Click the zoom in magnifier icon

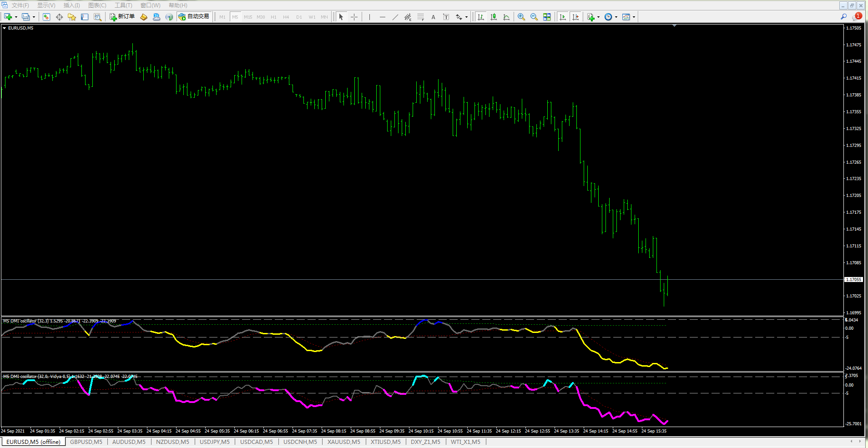pos(521,17)
